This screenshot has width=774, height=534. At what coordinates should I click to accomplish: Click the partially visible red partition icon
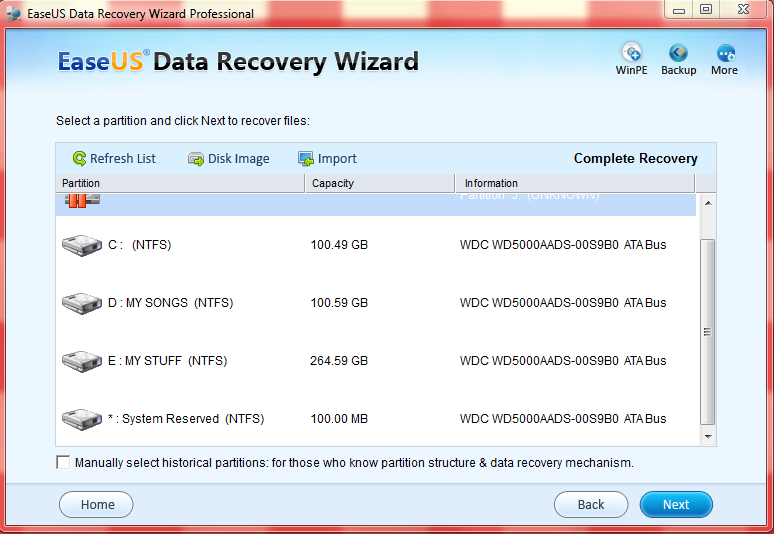(x=82, y=201)
